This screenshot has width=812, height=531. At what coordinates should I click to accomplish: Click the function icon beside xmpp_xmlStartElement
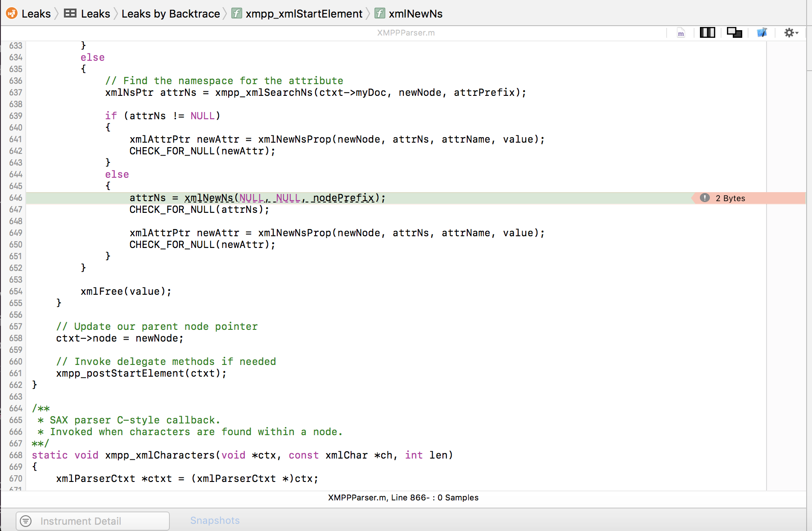237,13
